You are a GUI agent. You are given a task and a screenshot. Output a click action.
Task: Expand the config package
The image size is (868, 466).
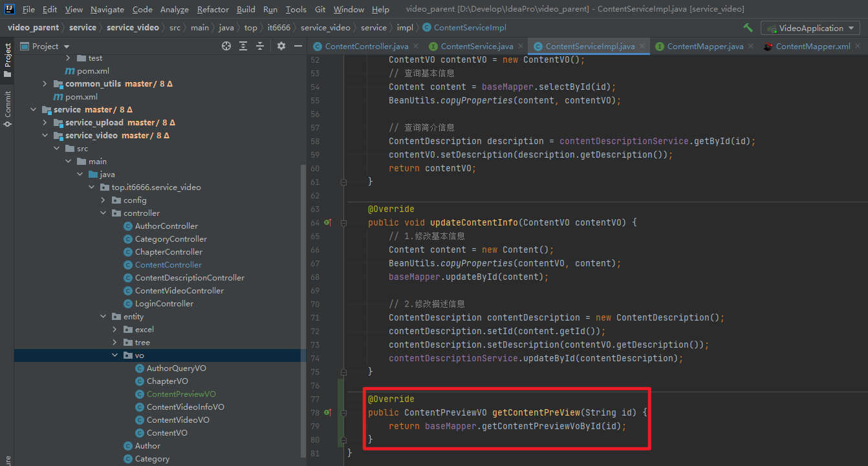click(x=103, y=200)
